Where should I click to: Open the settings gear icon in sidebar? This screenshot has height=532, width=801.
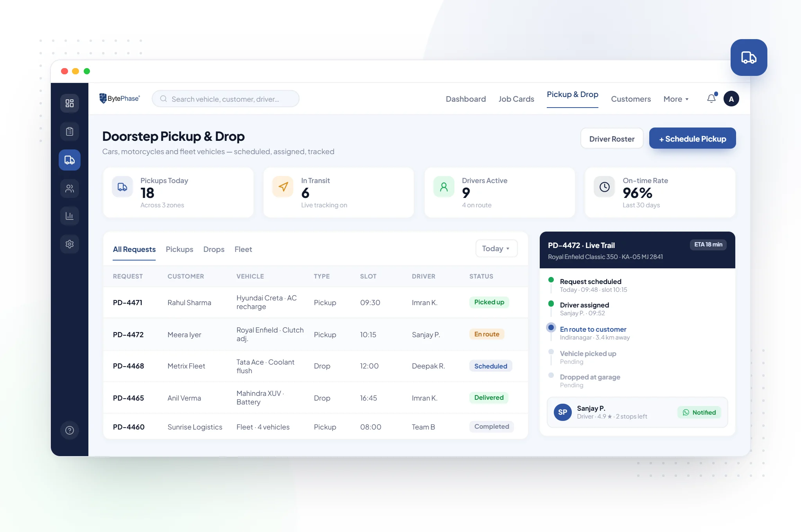70,244
